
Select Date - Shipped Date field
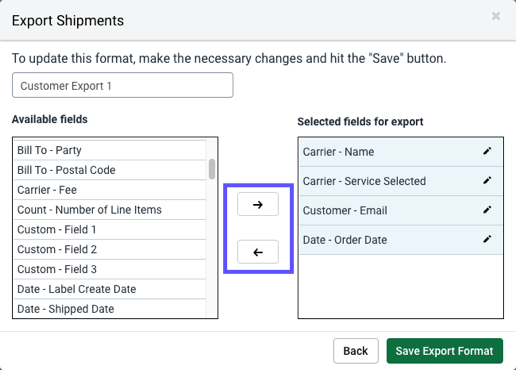tap(110, 309)
